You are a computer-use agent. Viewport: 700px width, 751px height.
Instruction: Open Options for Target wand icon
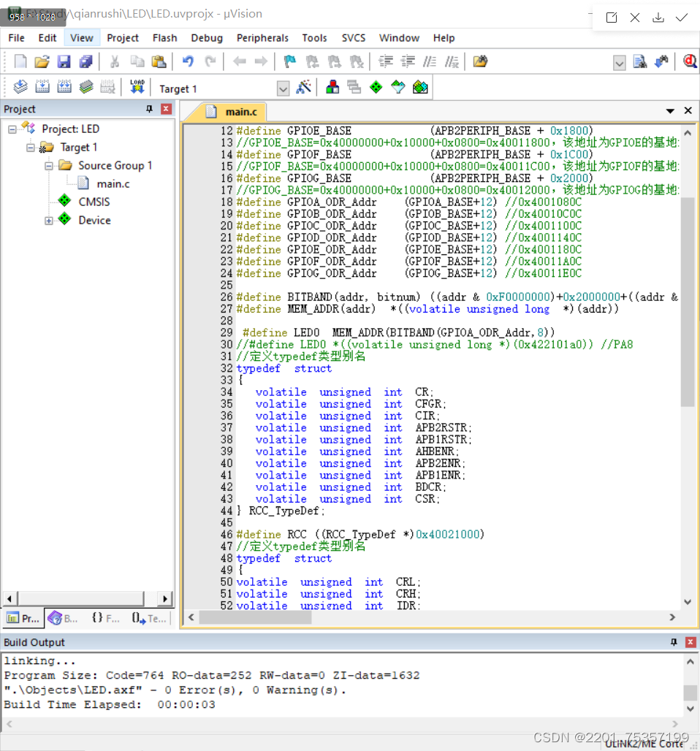[304, 88]
